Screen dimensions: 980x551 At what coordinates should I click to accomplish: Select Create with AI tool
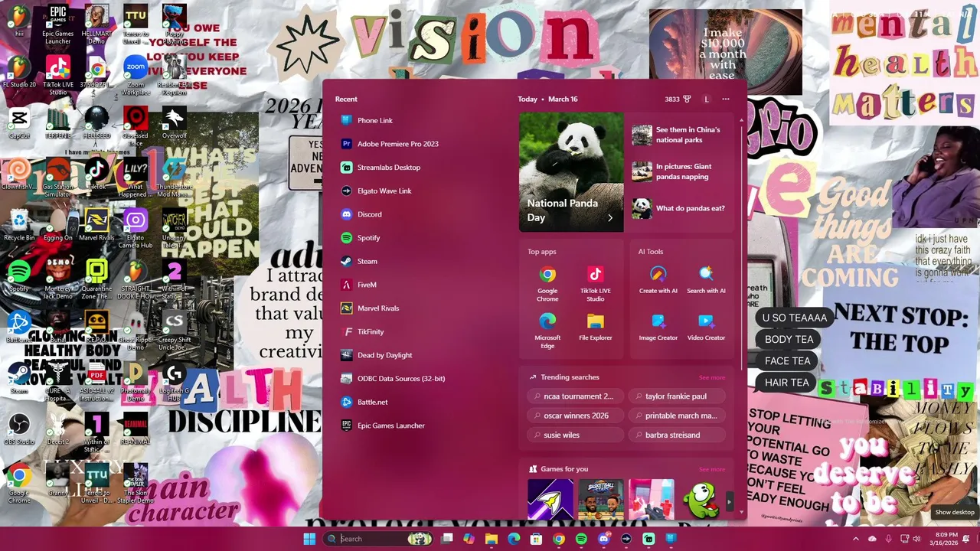coord(658,279)
